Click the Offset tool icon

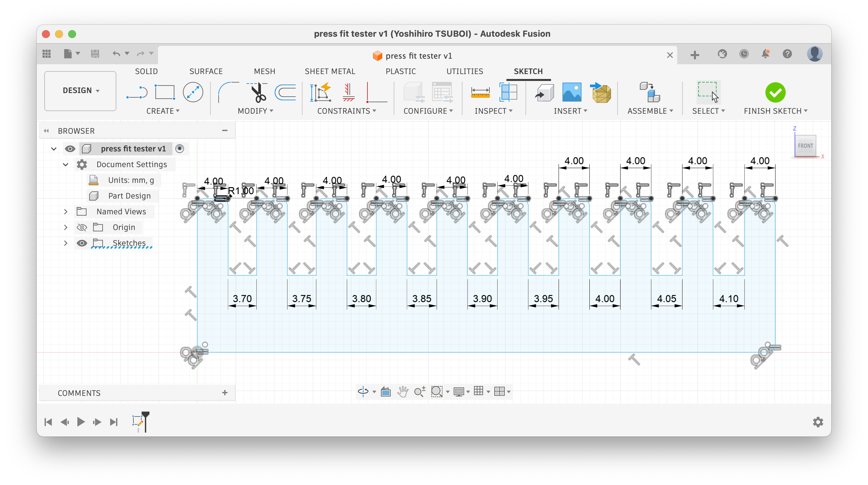[x=286, y=92]
